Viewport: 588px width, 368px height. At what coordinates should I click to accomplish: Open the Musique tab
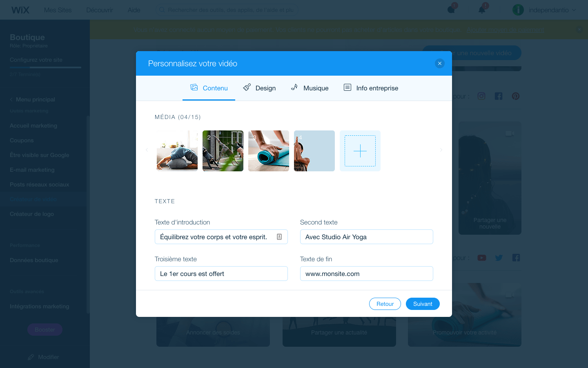[310, 88]
